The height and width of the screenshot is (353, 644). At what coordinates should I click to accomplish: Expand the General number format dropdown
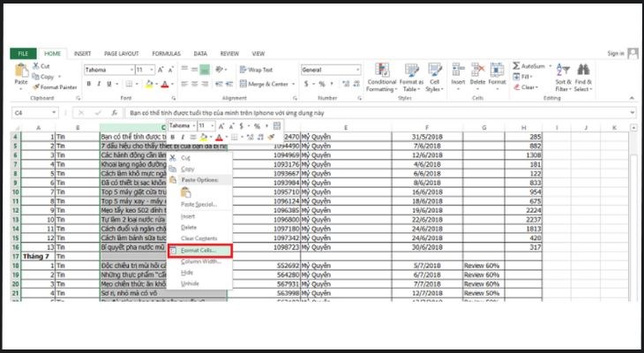click(356, 69)
